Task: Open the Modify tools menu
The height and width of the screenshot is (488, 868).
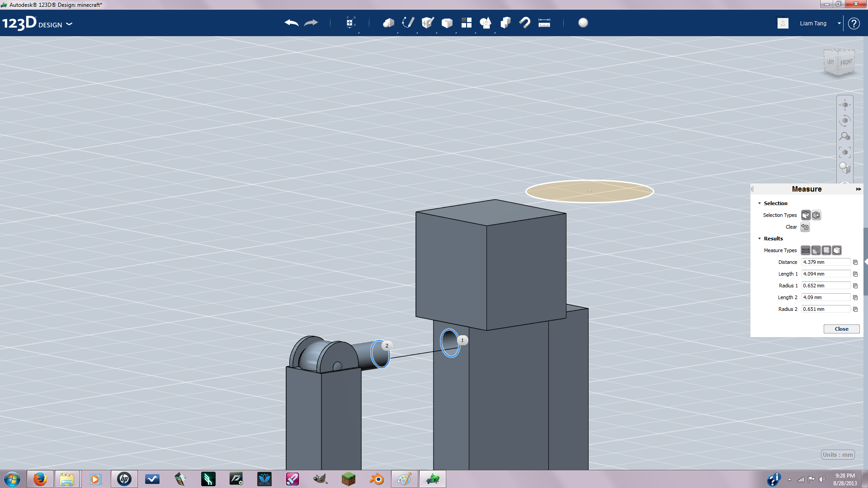Action: pos(447,23)
